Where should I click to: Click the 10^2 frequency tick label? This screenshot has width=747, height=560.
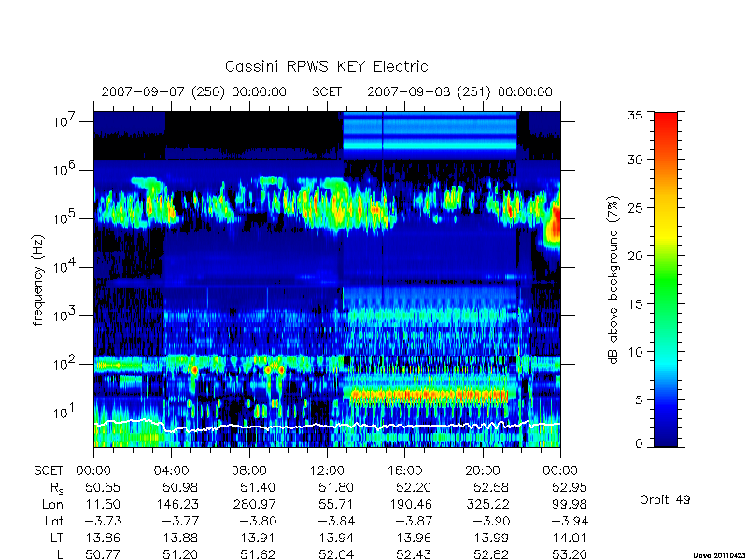[65, 363]
